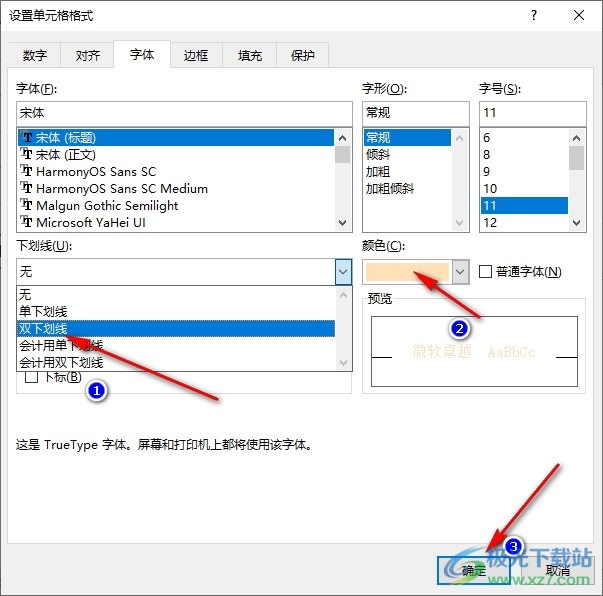Click TrueType icon beside Microsoft YaHei UI

point(26,221)
